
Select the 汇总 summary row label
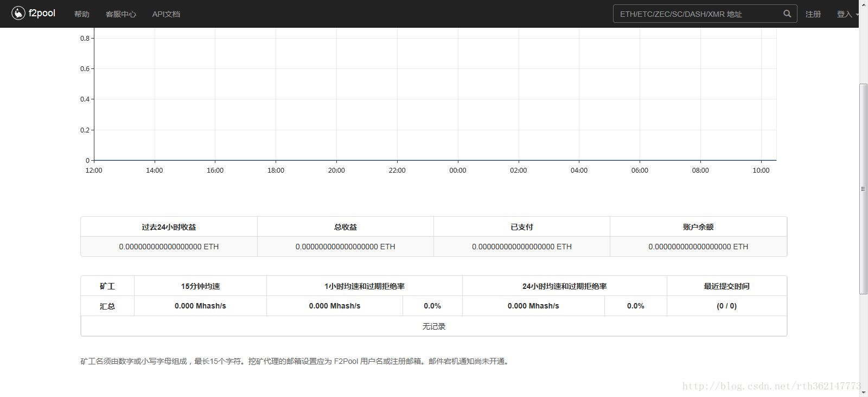[x=107, y=306]
